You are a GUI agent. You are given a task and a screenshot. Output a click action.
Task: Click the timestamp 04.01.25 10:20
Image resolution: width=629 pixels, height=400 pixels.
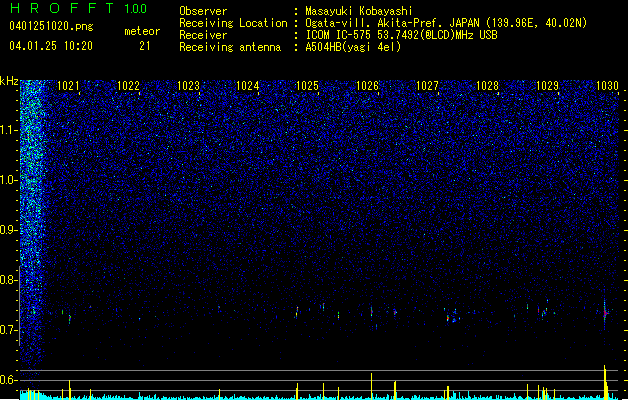[x=51, y=46]
